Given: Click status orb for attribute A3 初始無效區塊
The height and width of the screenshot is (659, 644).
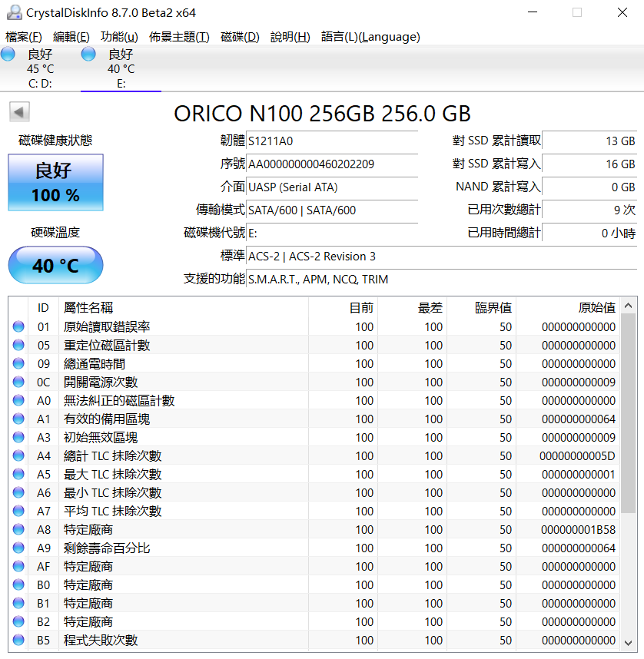Looking at the screenshot, I should 18,438.
